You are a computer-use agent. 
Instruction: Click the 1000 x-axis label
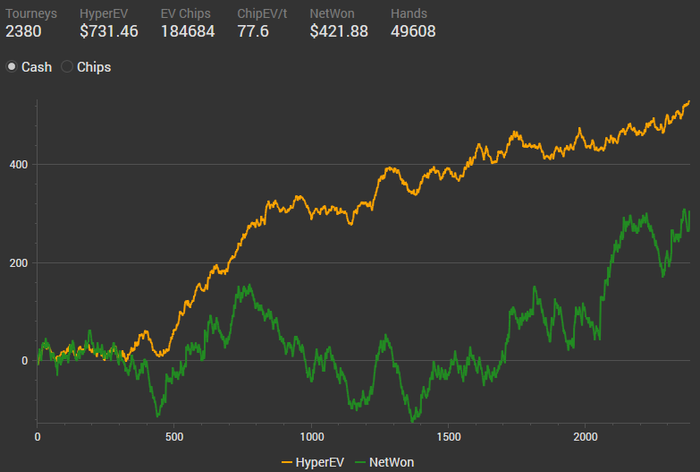tap(312, 437)
